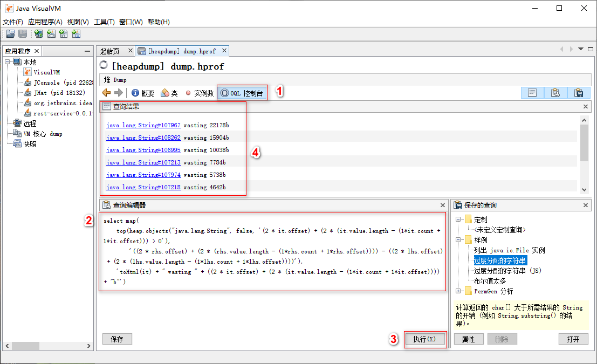Open java.lang.String#108262 result link
This screenshot has height=364, width=597.
(x=143, y=138)
